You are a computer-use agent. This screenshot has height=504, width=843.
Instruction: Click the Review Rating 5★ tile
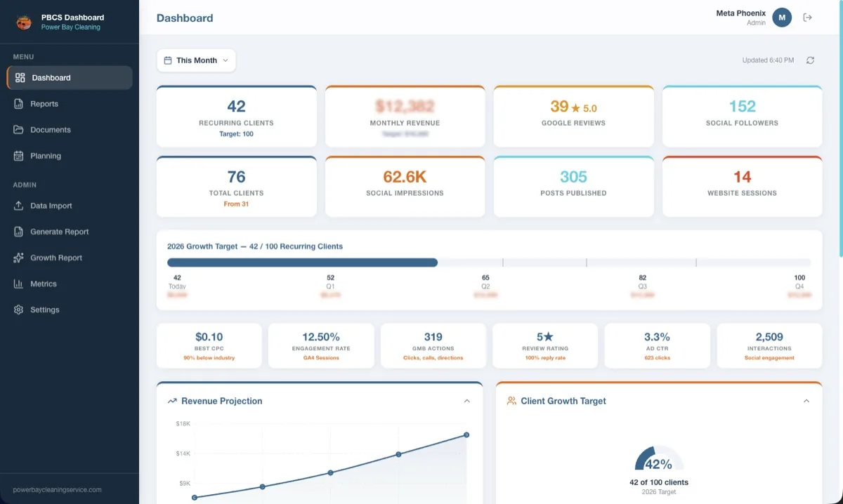coord(545,346)
